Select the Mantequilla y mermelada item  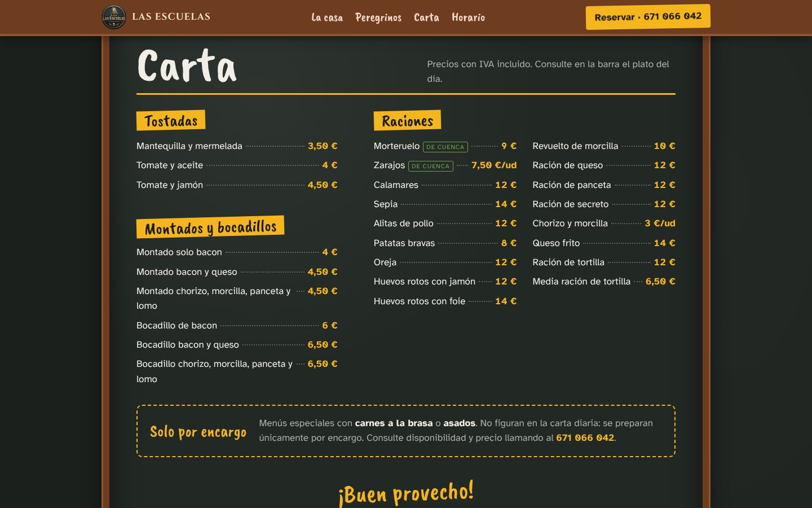pyautogui.click(x=237, y=146)
